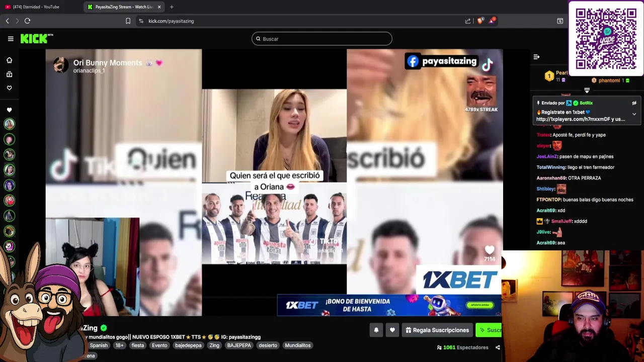Click J0live username in chat
This screenshot has width=644, height=362.
(543, 232)
